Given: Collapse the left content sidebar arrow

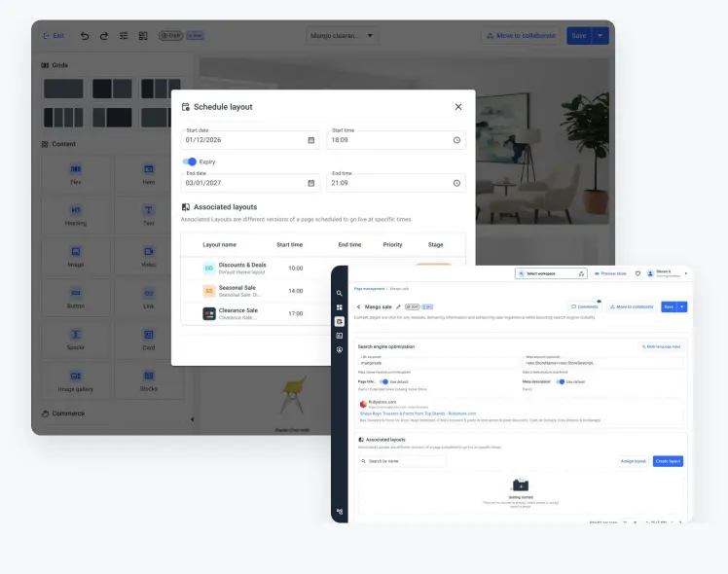Looking at the screenshot, I should coord(192,419).
